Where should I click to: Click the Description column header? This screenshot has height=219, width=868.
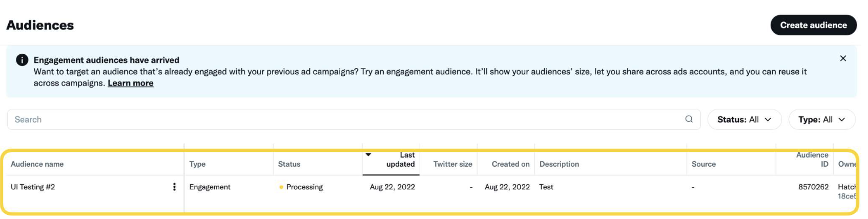point(559,164)
